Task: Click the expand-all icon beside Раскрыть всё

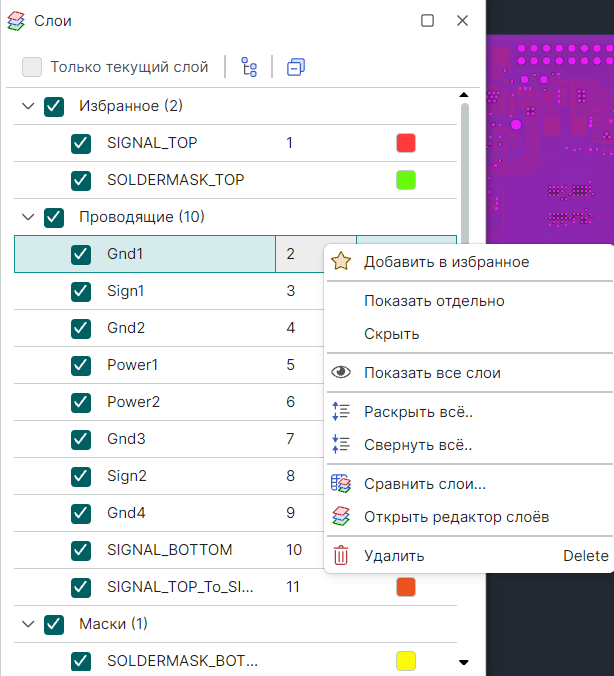Action: (x=341, y=411)
